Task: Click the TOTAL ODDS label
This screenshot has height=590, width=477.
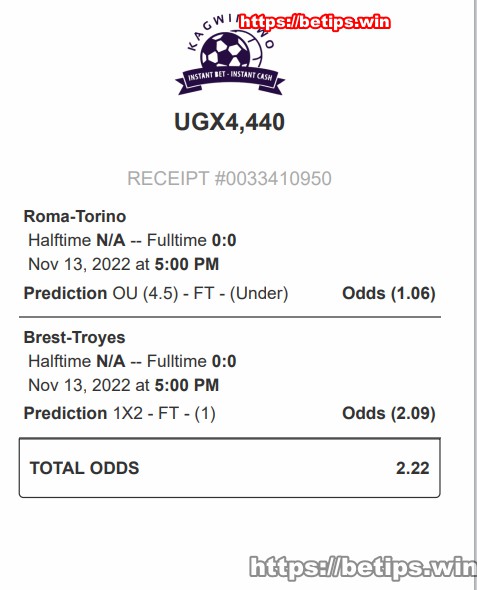Action: point(85,468)
